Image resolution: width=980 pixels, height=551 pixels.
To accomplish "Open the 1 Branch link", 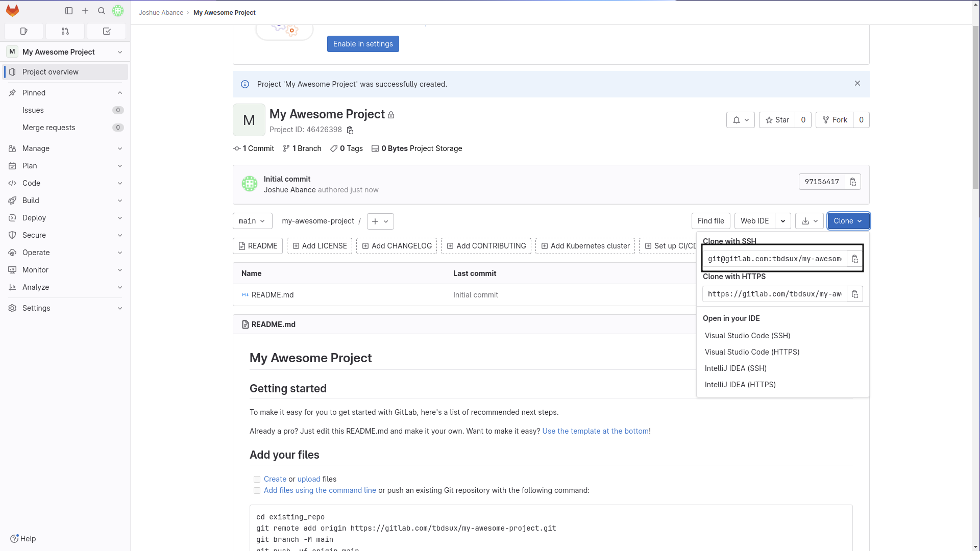I will tap(302, 148).
